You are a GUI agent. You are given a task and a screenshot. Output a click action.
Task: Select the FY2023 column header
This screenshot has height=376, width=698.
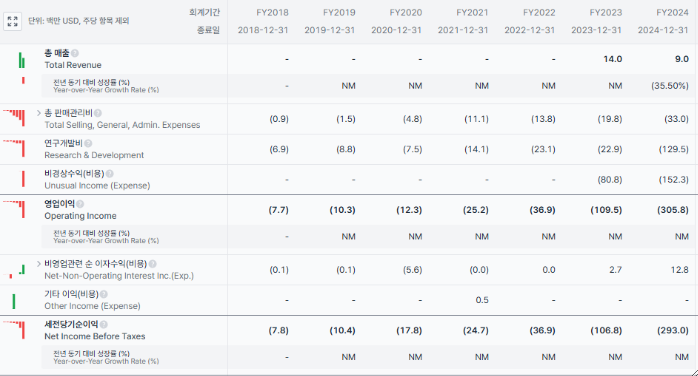[605, 12]
